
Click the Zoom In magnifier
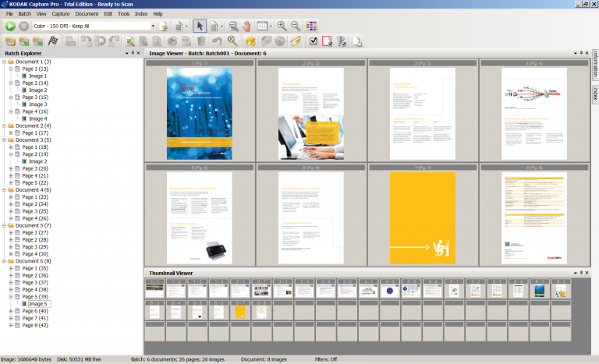[282, 26]
